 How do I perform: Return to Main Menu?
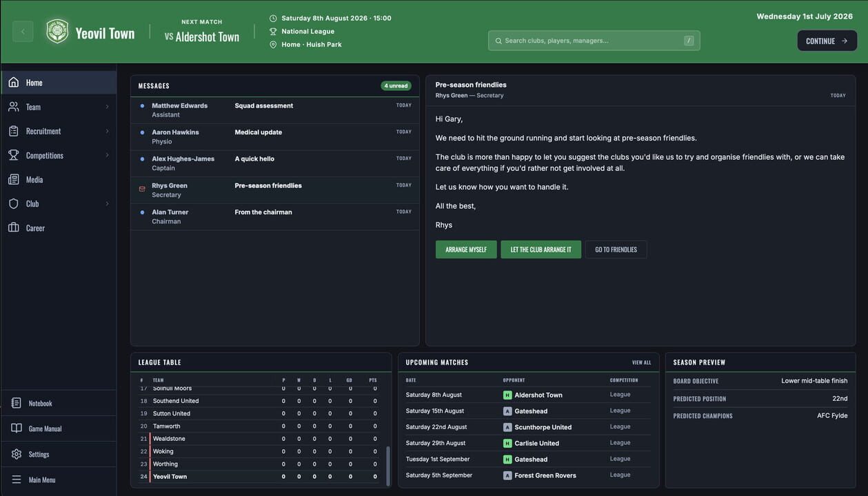pyautogui.click(x=59, y=479)
